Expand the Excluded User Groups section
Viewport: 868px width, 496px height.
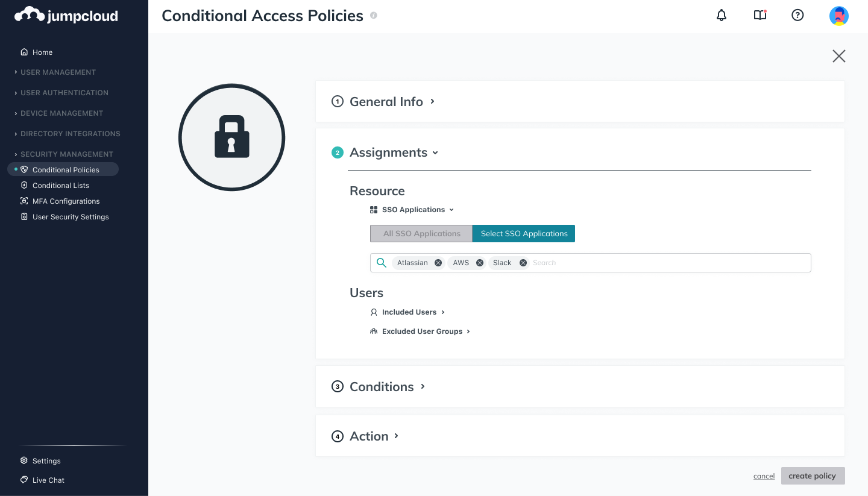(x=422, y=331)
